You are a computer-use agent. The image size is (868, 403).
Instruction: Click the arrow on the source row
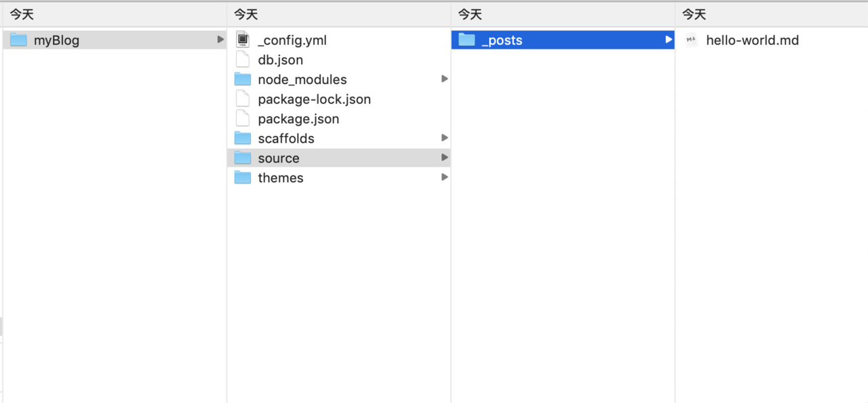point(445,158)
